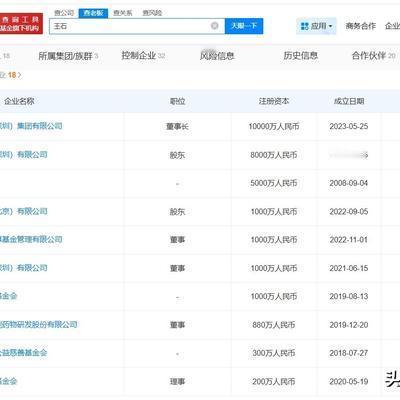Click the 股东 cell in the 2022-09-05 row
Viewport: 400px width, 400px height.
(x=177, y=212)
